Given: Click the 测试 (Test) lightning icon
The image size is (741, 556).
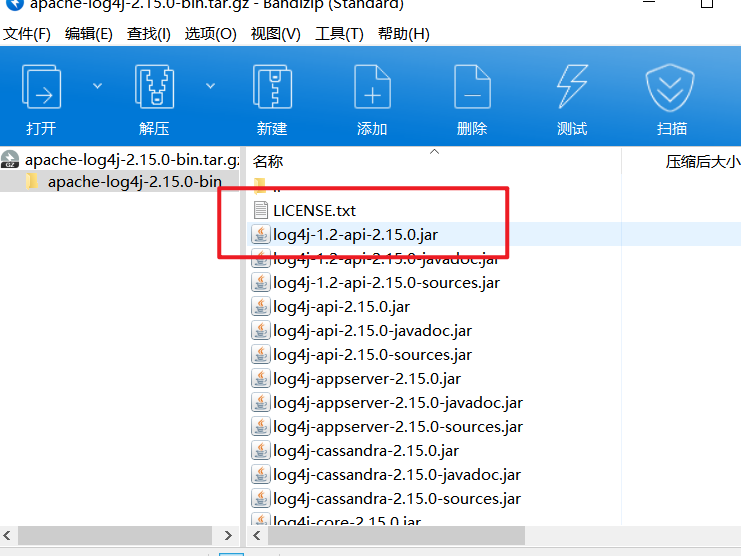Looking at the screenshot, I should coord(572,87).
